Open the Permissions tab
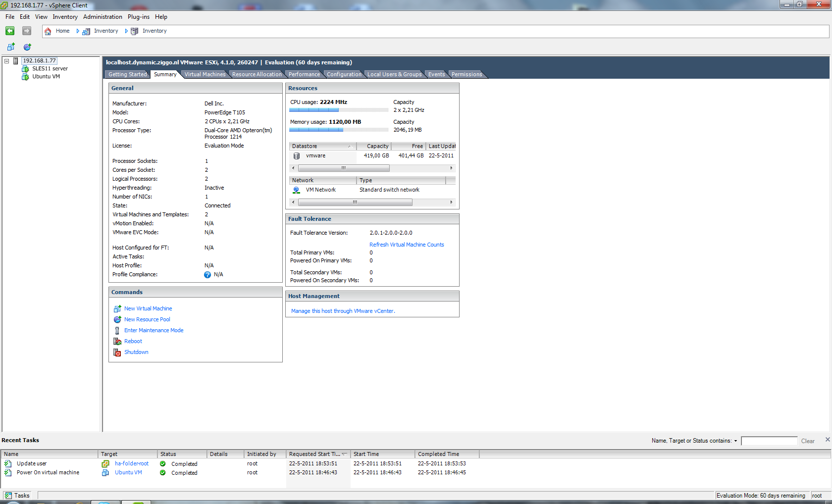Screen dimensions: 832x504 point(467,74)
